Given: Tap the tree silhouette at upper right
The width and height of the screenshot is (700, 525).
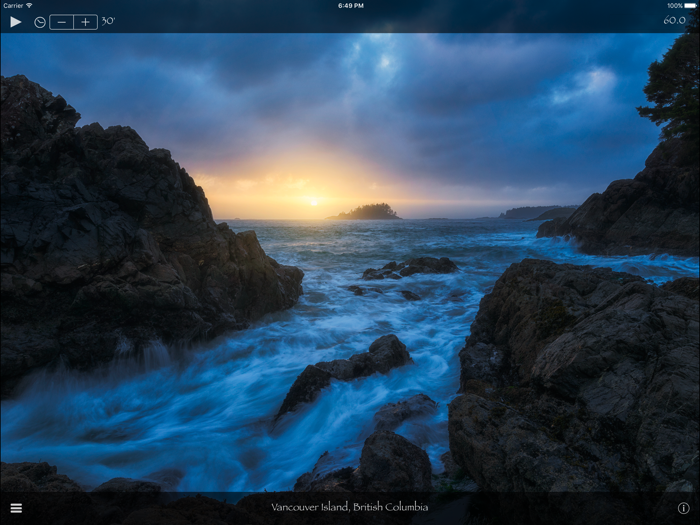Looking at the screenshot, I should coord(672,85).
